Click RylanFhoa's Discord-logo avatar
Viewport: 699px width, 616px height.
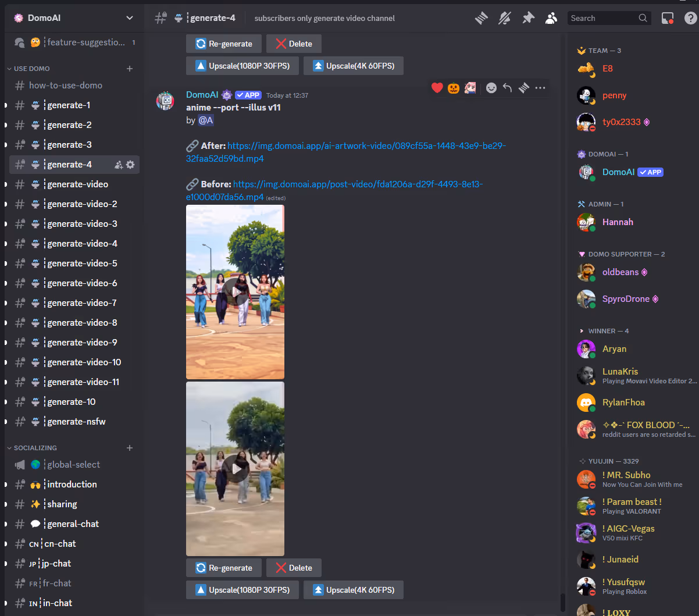coord(586,403)
